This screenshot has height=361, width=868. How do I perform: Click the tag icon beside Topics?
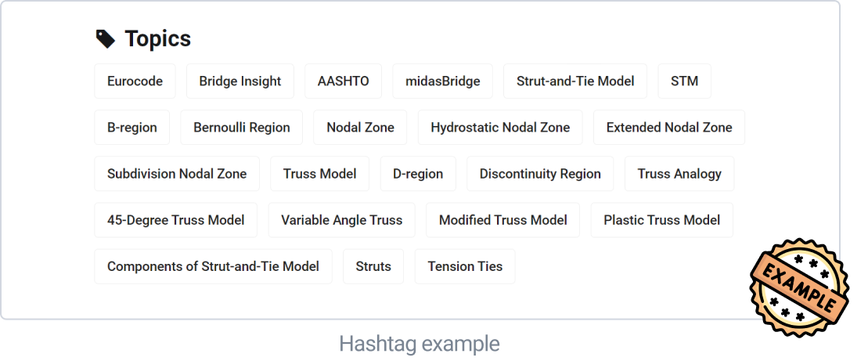105,39
